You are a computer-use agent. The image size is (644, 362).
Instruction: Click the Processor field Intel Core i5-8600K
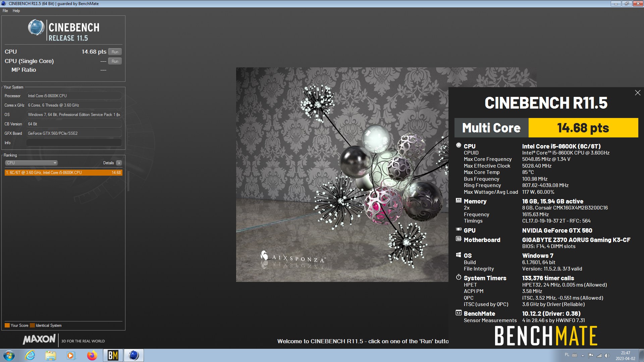pyautogui.click(x=74, y=96)
